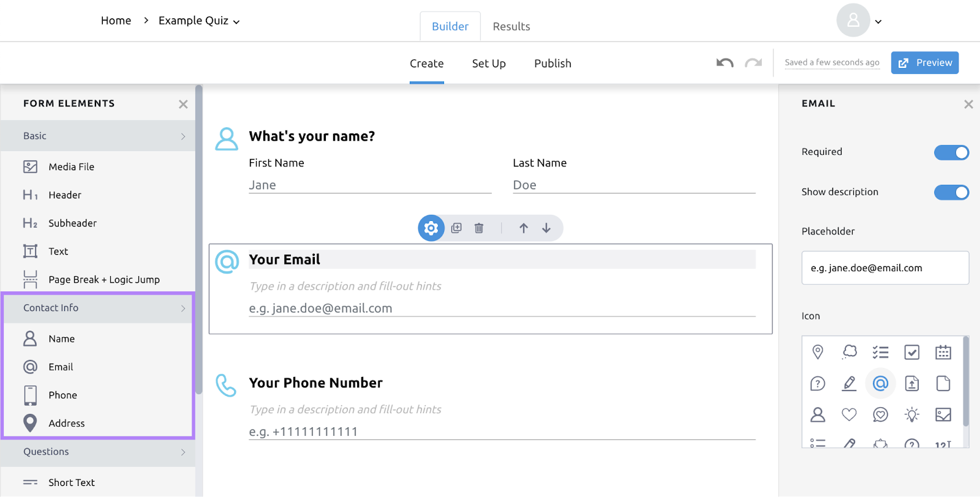980x497 pixels.
Task: Click the icon picker scrollbar
Action: click(x=966, y=381)
